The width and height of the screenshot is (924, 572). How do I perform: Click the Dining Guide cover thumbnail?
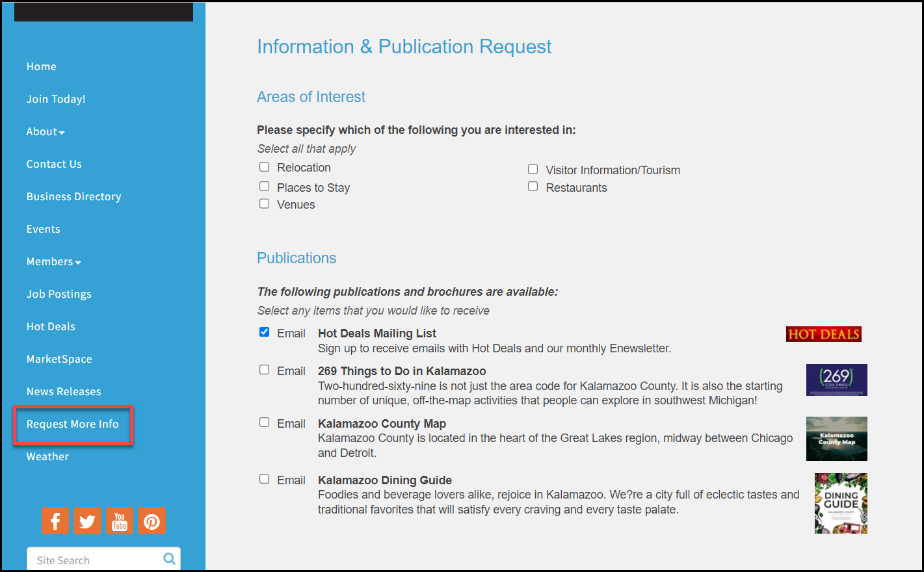[x=841, y=503]
